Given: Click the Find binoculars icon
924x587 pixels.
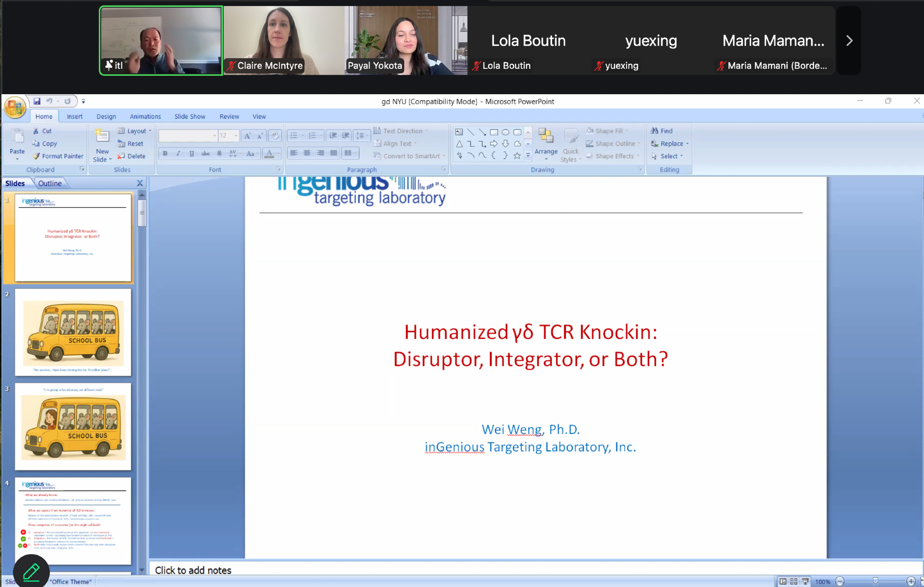Looking at the screenshot, I should 655,131.
